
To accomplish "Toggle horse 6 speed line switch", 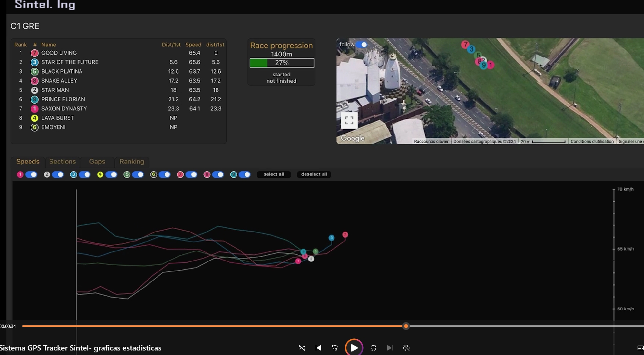I will [x=165, y=174].
